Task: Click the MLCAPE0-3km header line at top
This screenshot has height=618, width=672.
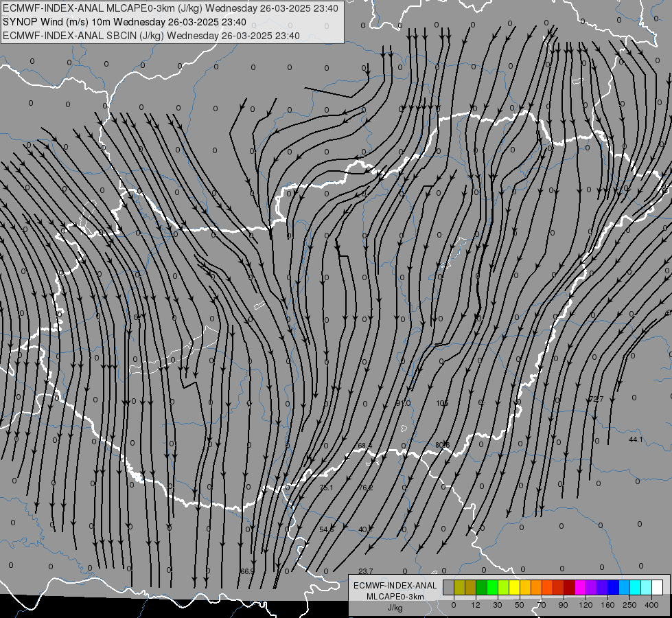Action: [170, 8]
